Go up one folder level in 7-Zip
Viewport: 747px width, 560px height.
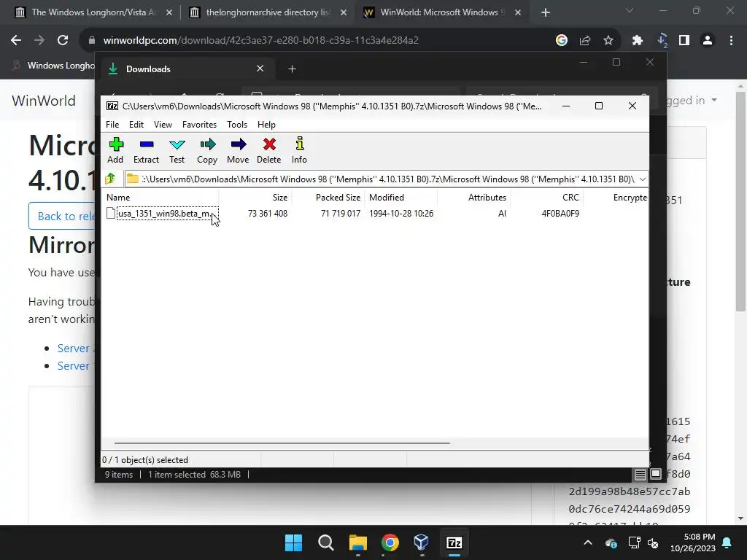click(x=110, y=179)
